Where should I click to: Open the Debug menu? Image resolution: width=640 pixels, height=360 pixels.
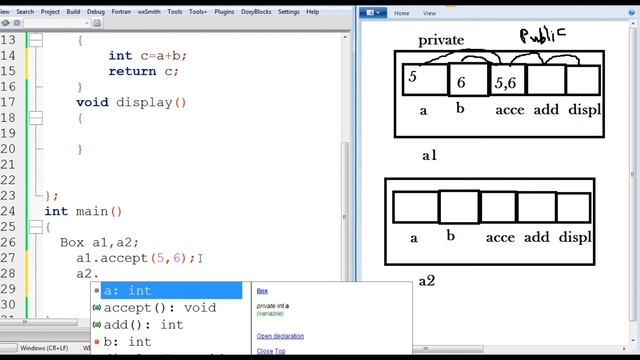[x=96, y=12]
